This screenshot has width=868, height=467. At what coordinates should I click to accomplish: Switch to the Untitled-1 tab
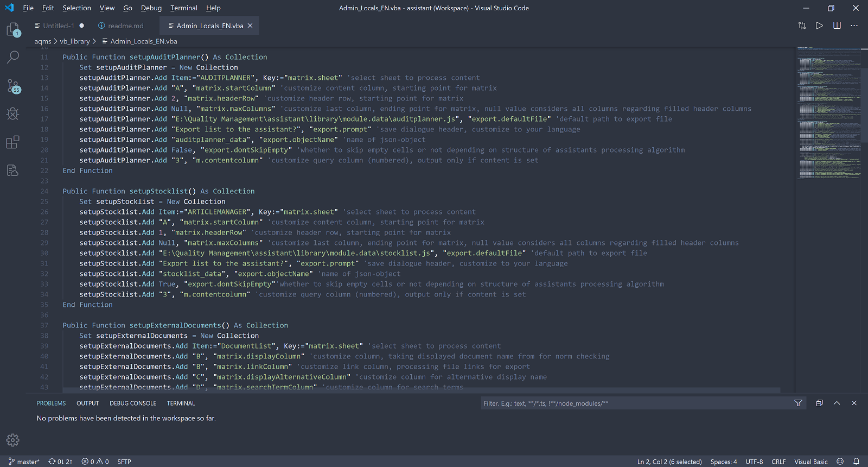click(58, 26)
